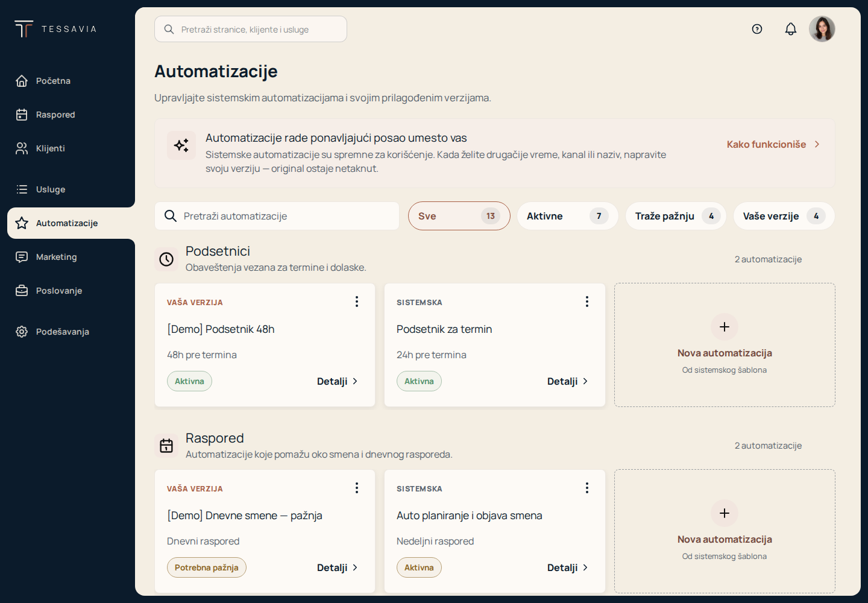Open Detalji for [Demo] Podsetnik 48h
The image size is (868, 603).
tap(338, 381)
